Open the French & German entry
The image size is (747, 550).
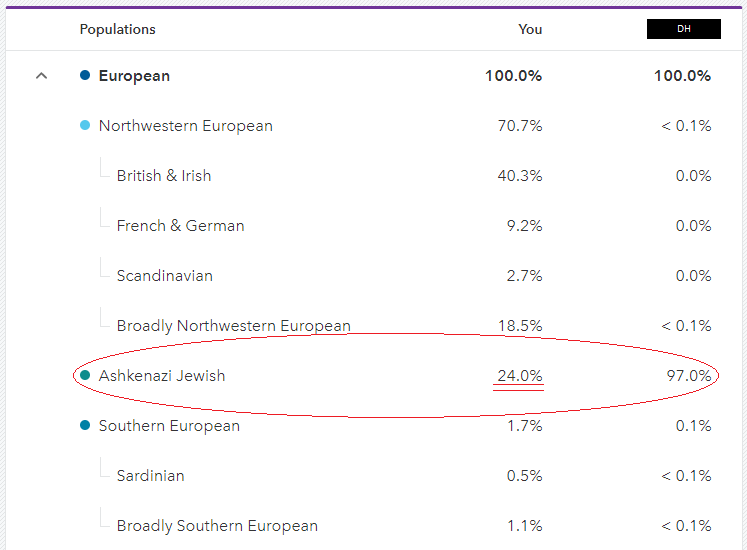[x=180, y=226]
